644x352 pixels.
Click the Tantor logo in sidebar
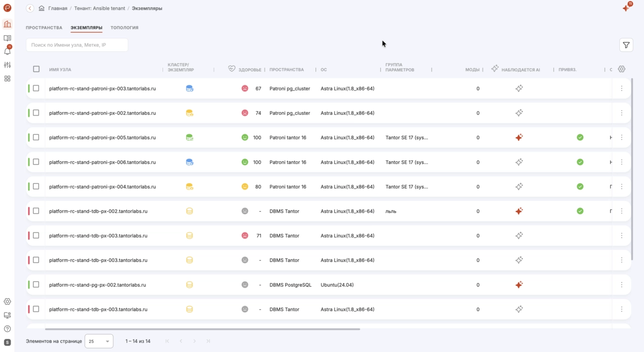click(x=7, y=8)
